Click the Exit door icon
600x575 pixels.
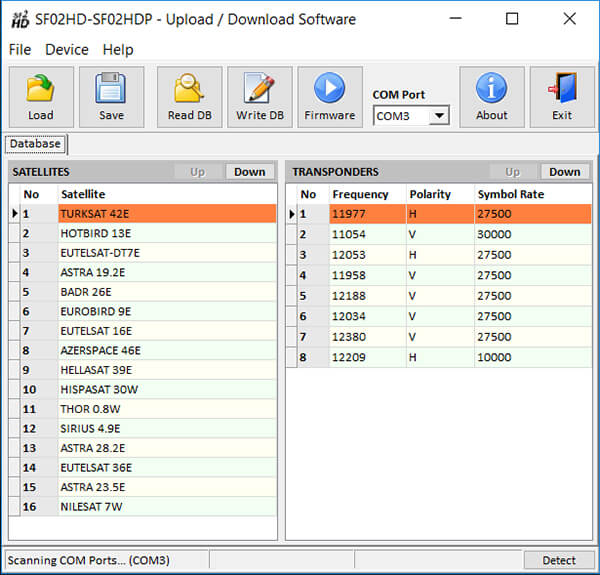point(562,90)
